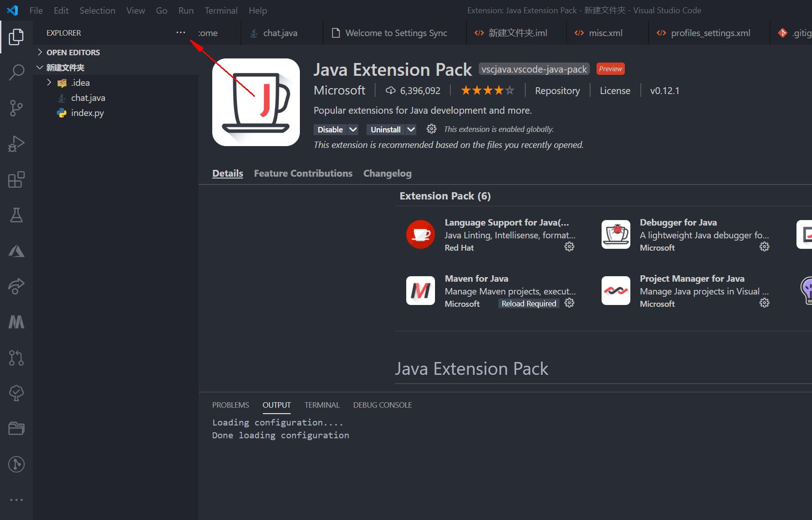
Task: Click the Uninstall button
Action: [x=385, y=130]
